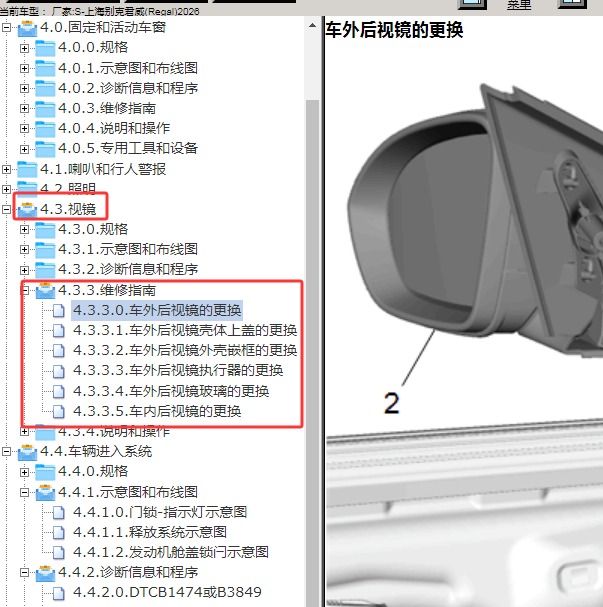Expand the 4.1.喇叭和行人警报 node

point(6,170)
